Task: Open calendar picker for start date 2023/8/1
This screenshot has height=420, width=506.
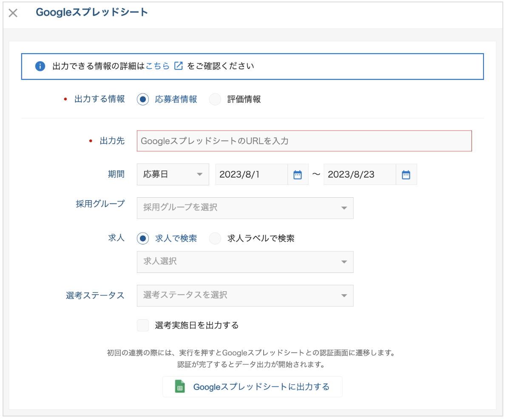Action: (x=298, y=175)
